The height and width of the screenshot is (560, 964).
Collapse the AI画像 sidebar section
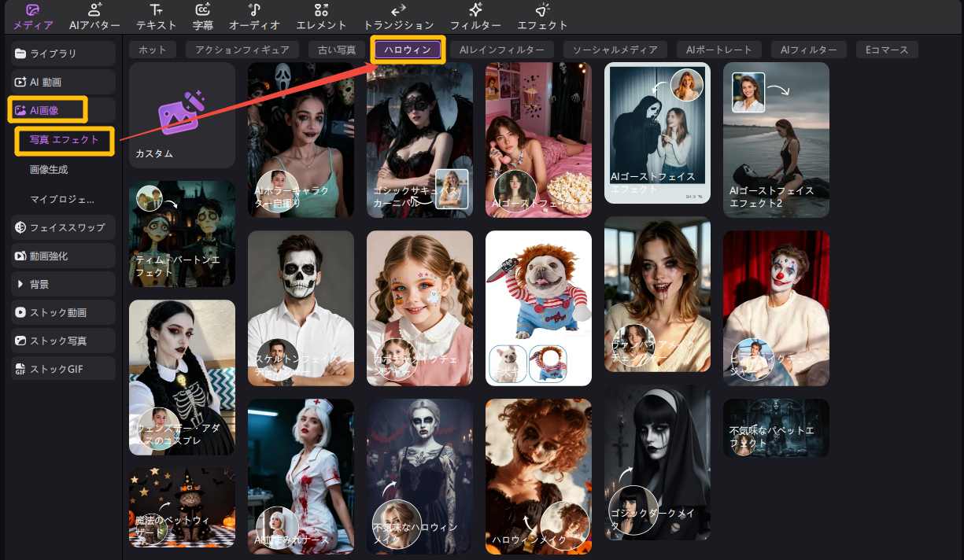[x=47, y=110]
